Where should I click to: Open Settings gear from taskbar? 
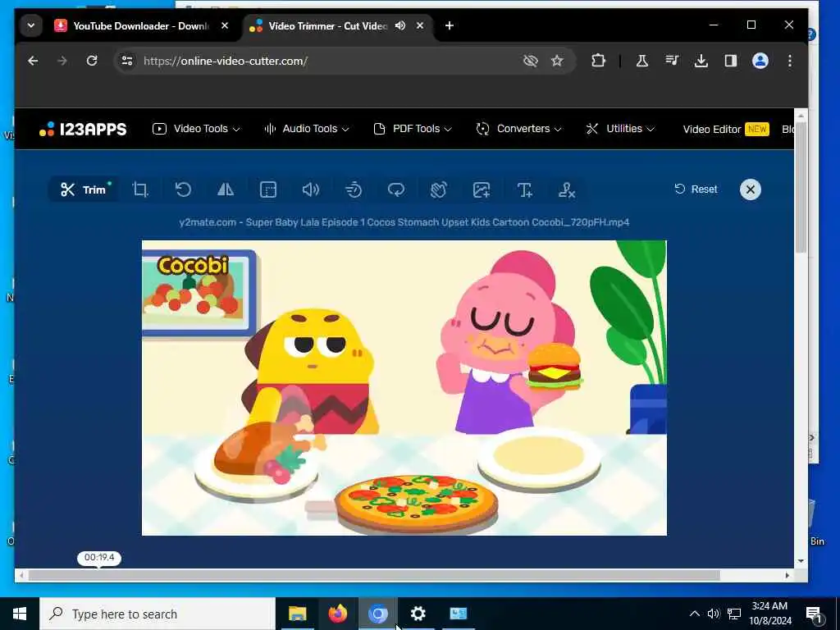418,614
